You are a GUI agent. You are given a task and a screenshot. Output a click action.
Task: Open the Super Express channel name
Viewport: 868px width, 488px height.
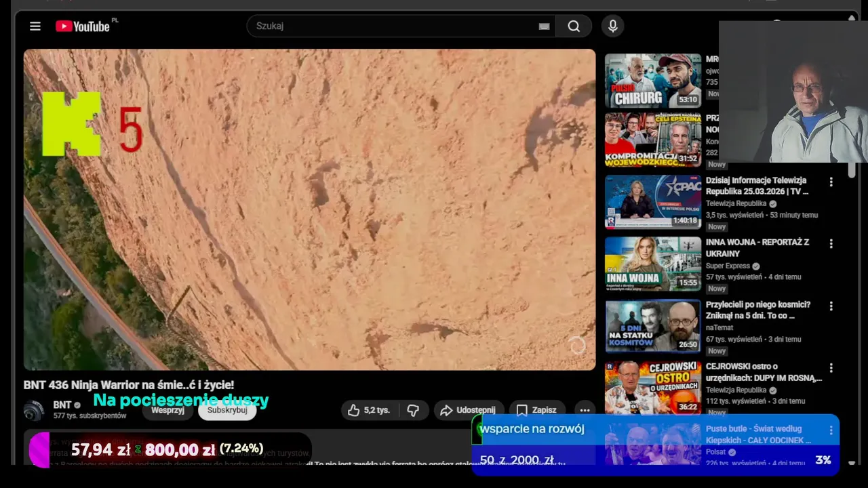point(728,266)
